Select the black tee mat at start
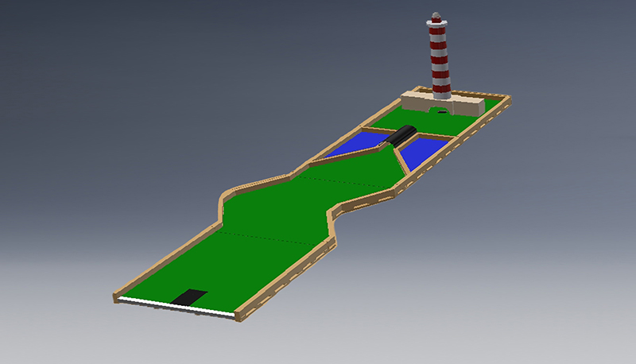 [190, 297]
